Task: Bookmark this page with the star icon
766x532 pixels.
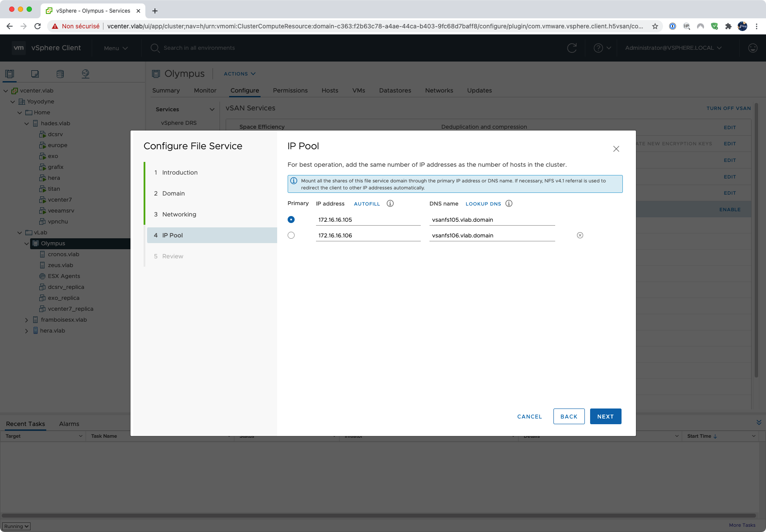Action: (x=655, y=26)
